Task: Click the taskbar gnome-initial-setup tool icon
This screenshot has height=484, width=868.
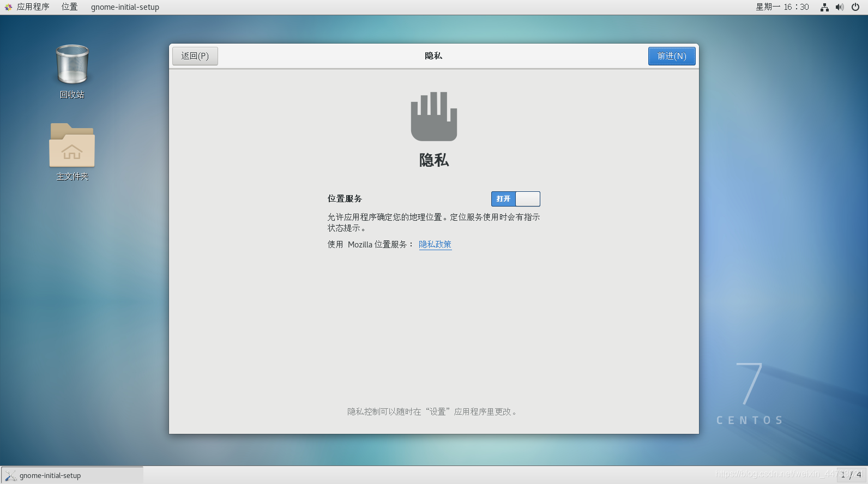Action: (10, 475)
